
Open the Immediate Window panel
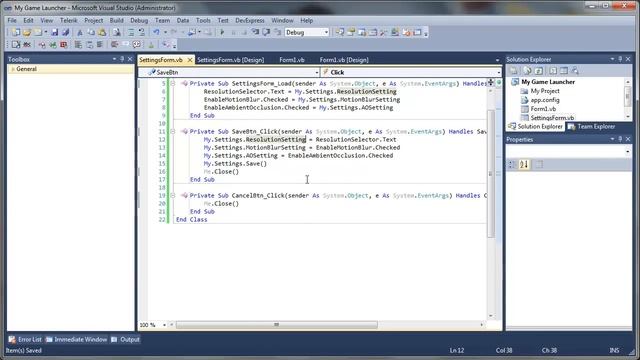[x=76, y=339]
